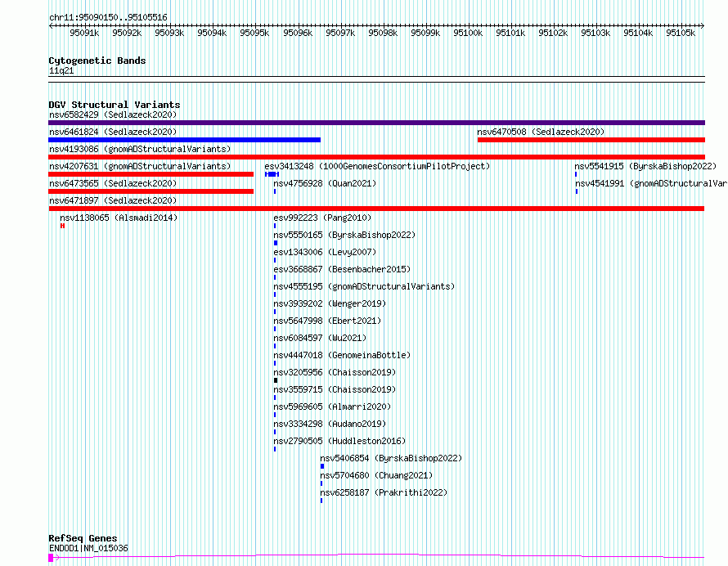Click the nsv6582429 (Sedlazeck2020) variant label
The width and height of the screenshot is (728, 566).
point(113,115)
